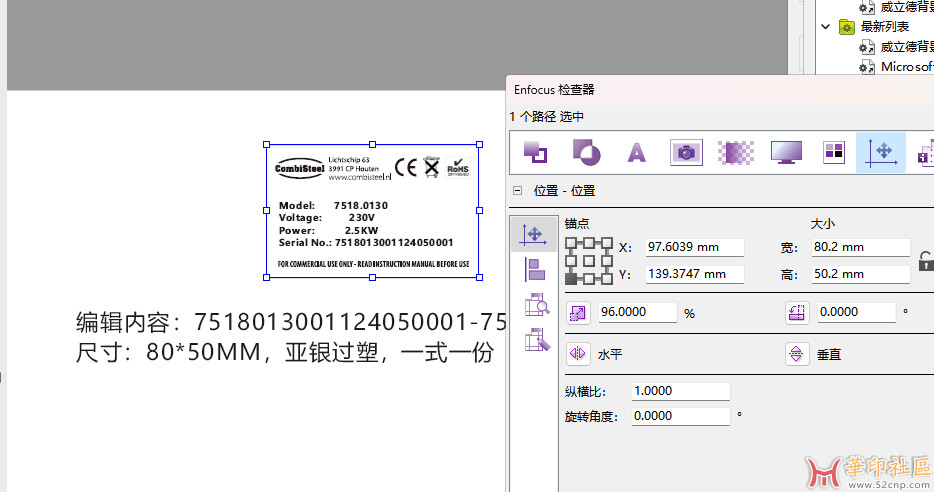This screenshot has height=492, width=934.
Task: Set anchor point to top-right
Action: (x=607, y=242)
